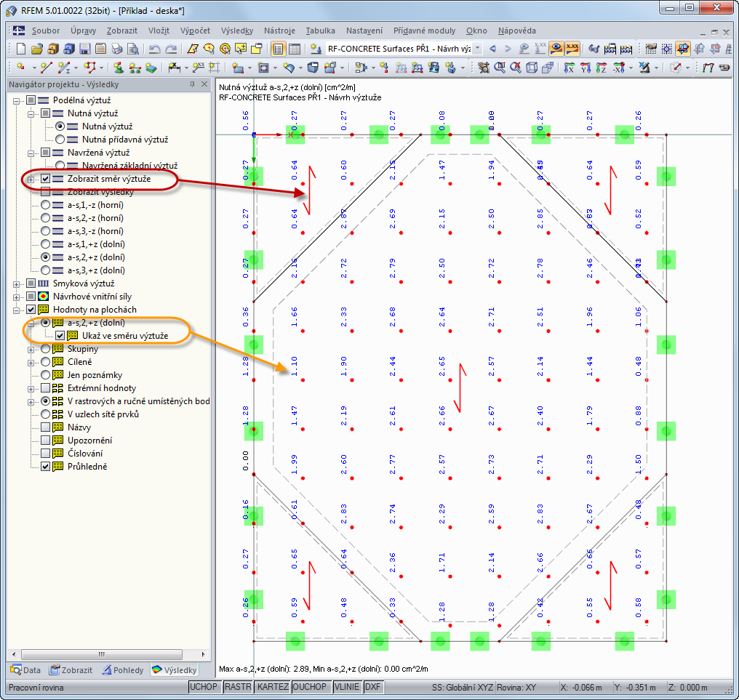Open the Nástroje menu

point(279,31)
